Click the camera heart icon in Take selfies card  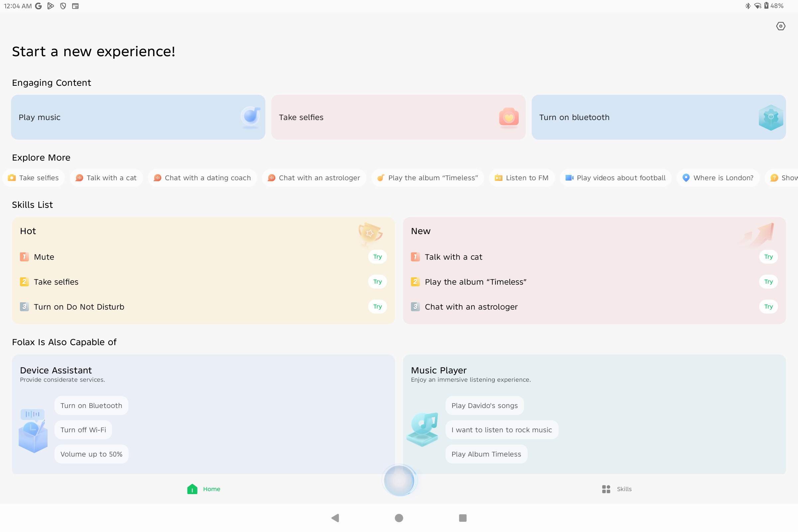(509, 117)
